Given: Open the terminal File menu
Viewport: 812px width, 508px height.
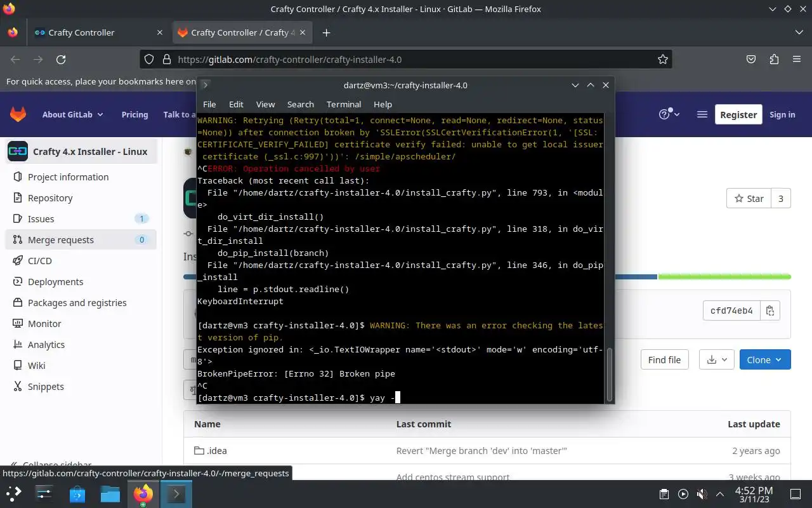Looking at the screenshot, I should coord(209,104).
